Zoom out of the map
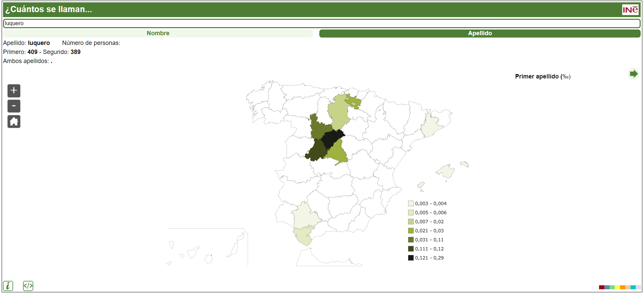 [14, 106]
